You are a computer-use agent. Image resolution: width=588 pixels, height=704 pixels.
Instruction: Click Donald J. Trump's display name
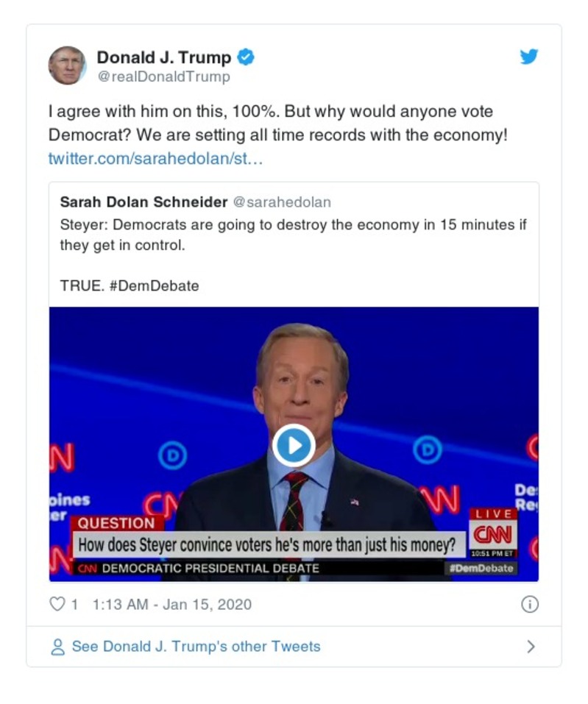pos(165,56)
